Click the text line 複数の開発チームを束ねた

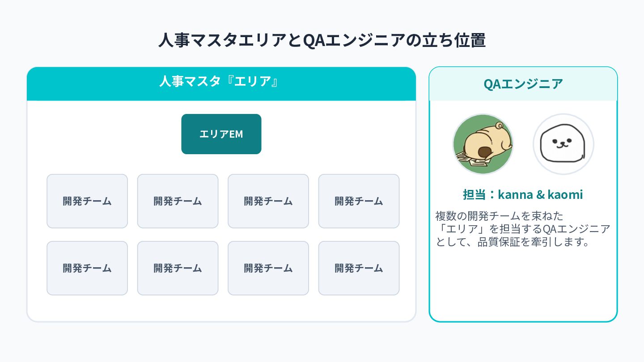499,216
